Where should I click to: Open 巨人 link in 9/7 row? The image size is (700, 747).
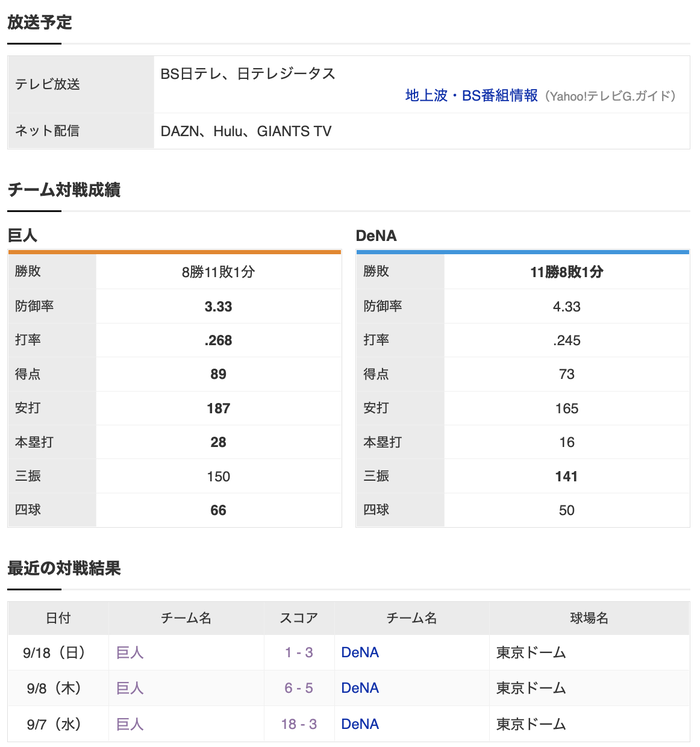point(130,724)
